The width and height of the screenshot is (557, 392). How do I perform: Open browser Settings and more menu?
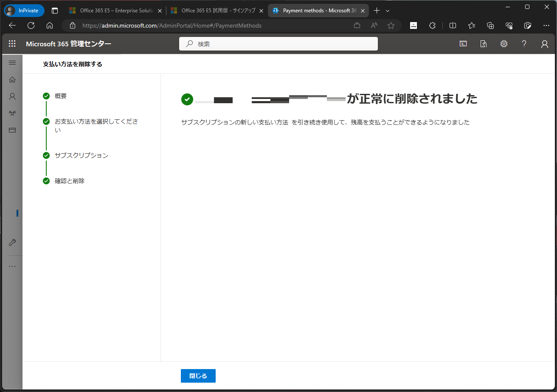click(x=546, y=25)
